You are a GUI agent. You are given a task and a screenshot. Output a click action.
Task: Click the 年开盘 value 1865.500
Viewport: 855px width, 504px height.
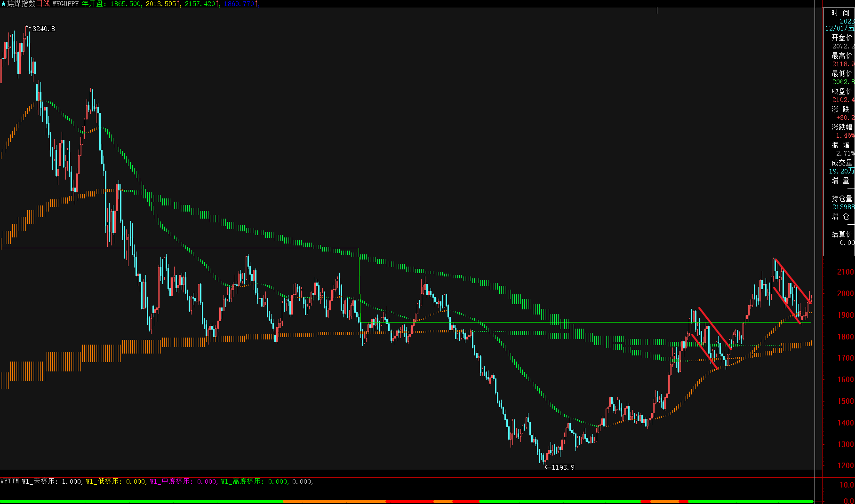click(x=125, y=4)
